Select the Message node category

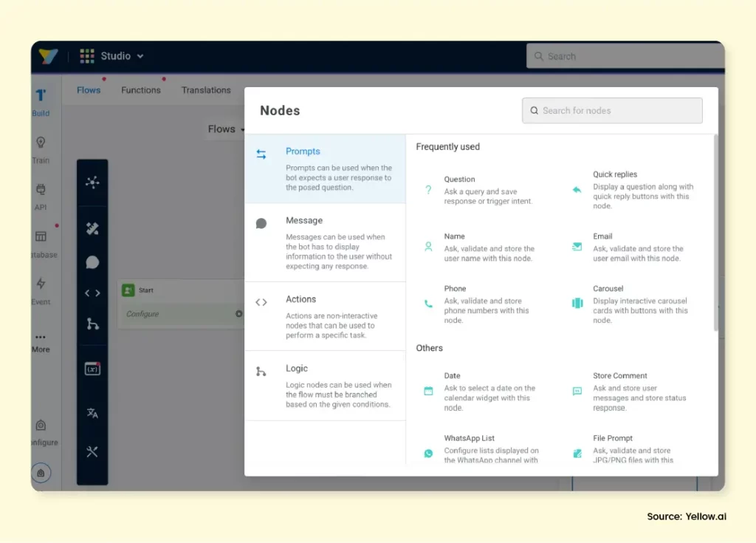(x=325, y=243)
